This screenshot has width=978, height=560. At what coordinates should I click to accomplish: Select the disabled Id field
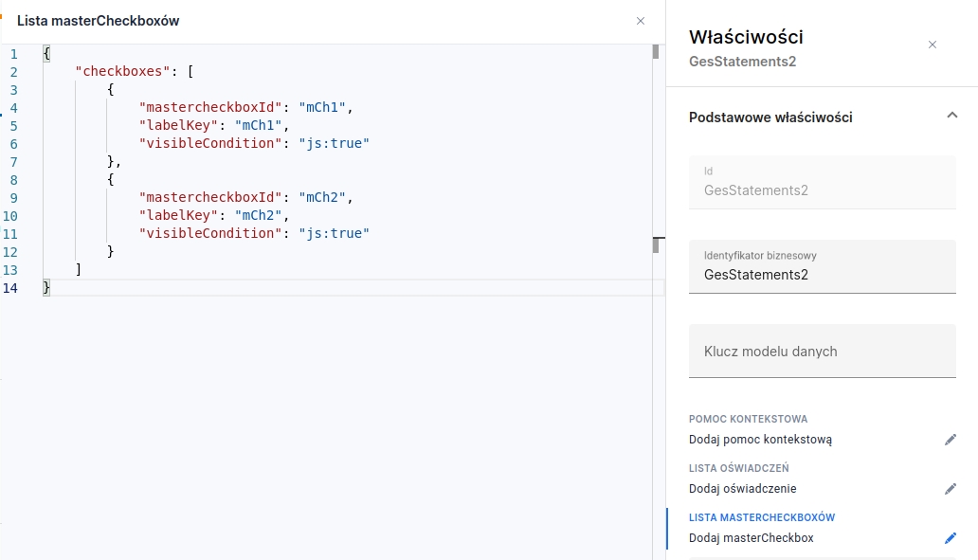[x=822, y=190]
